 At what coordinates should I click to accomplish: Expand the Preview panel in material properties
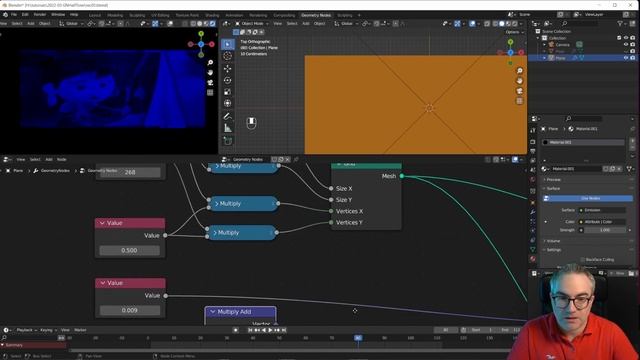(x=553, y=180)
